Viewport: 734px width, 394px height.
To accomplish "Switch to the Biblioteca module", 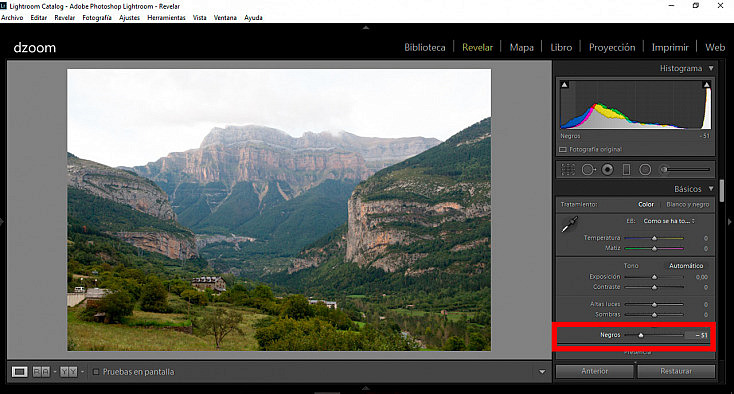I will pos(425,47).
